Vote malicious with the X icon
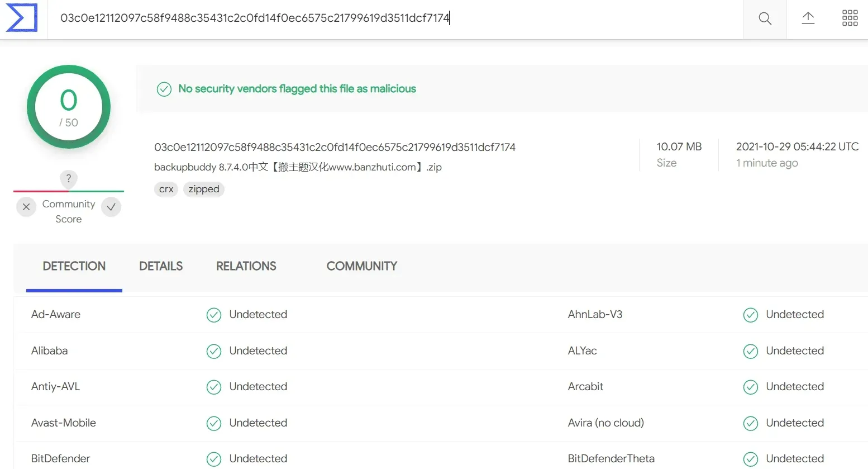 tap(26, 207)
